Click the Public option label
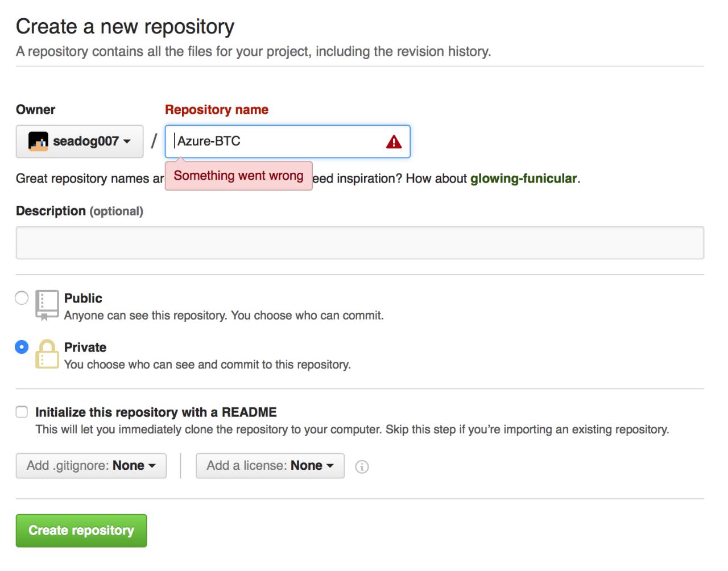 pos(83,299)
